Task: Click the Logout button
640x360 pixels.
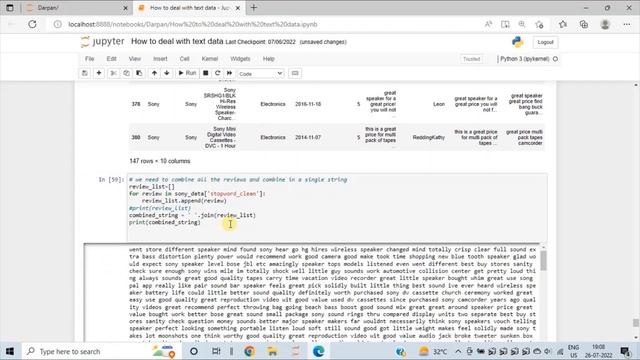Action: pos(545,42)
